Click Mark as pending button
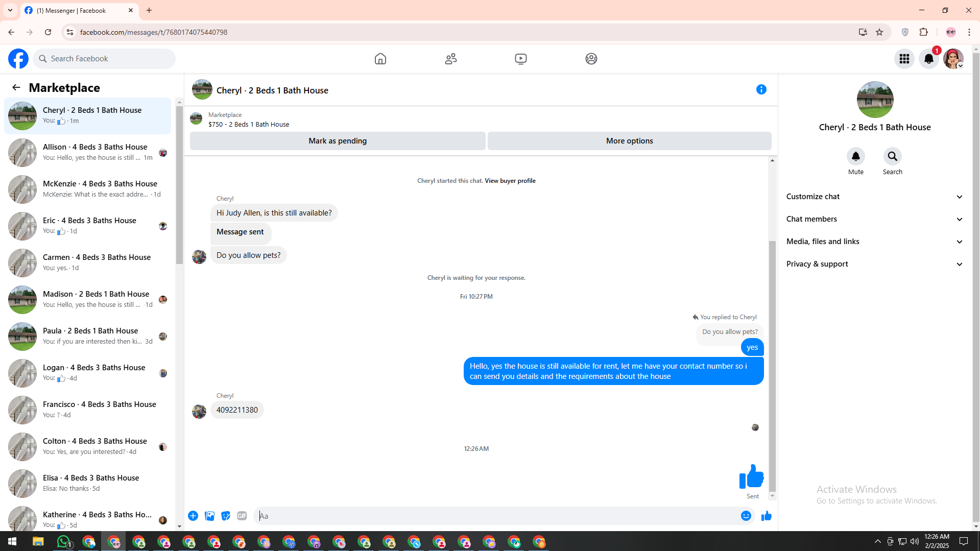The image size is (980, 551). tap(338, 141)
